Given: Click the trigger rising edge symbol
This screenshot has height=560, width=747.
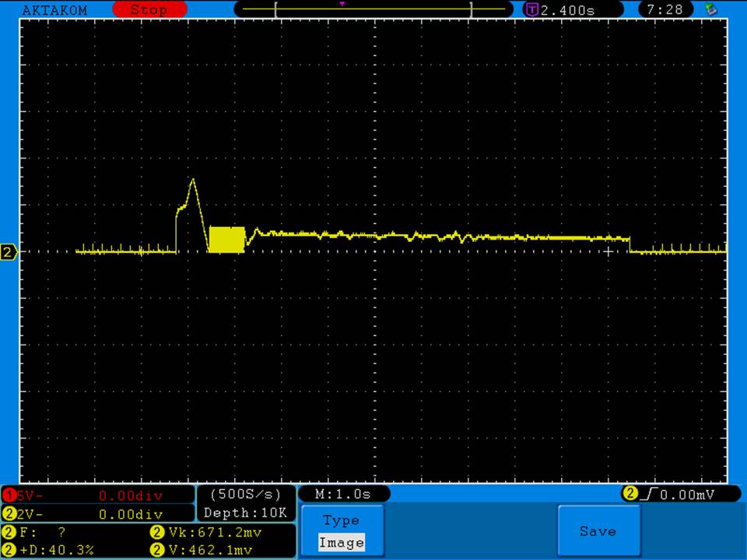Looking at the screenshot, I should click(648, 495).
